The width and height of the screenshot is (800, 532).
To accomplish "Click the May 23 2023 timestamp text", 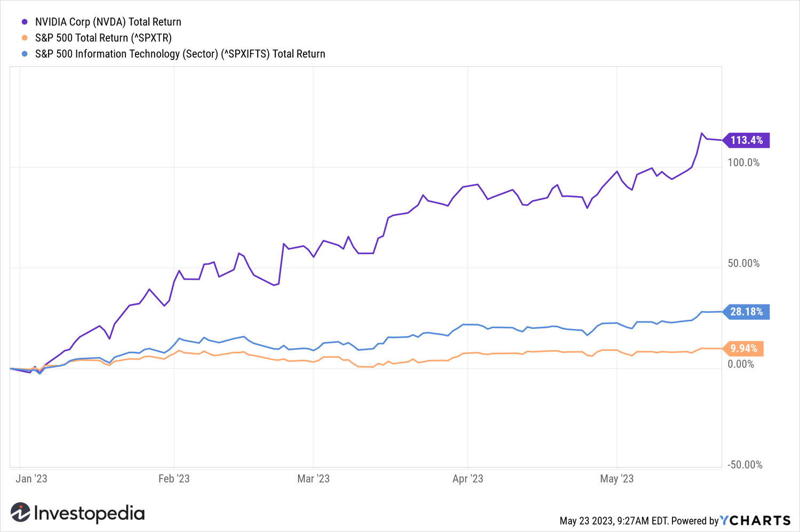I will (614, 521).
